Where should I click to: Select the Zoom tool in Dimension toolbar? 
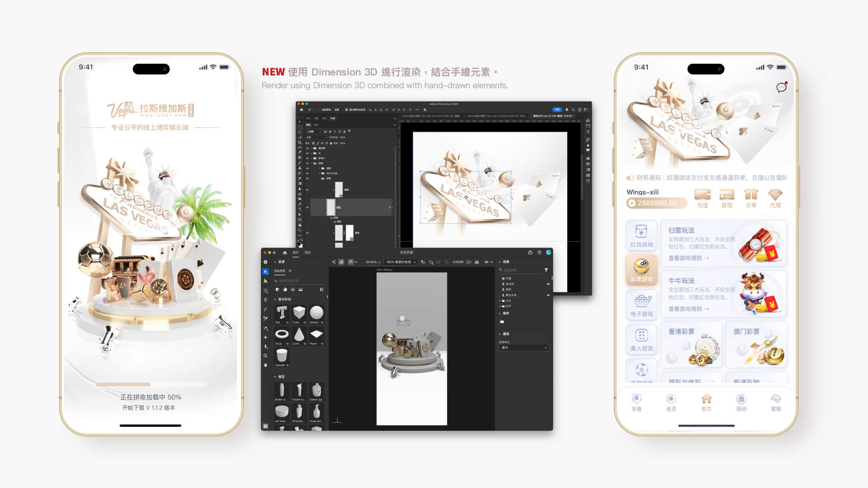265,356
